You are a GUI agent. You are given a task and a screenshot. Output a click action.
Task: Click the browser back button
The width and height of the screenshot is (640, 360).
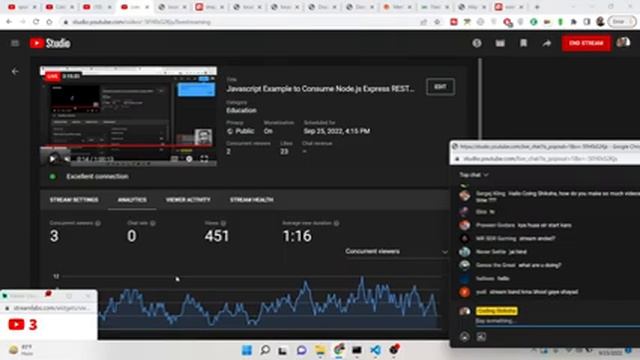[x=9, y=22]
